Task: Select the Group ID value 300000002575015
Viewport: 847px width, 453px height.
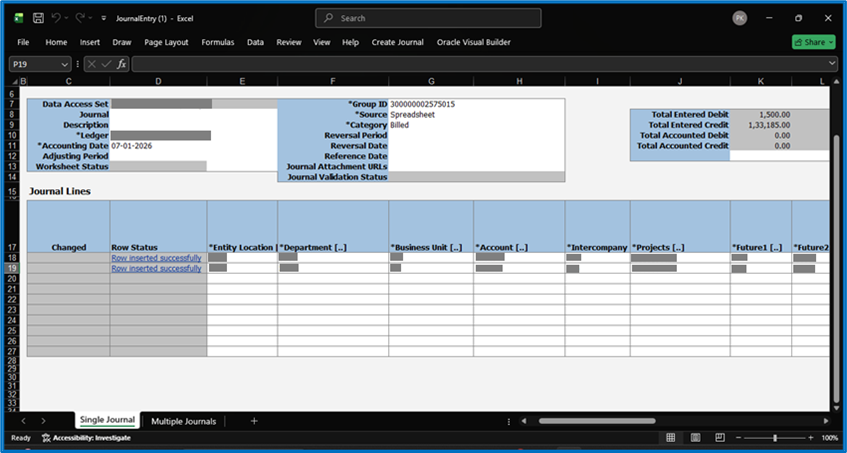Action: click(x=422, y=104)
